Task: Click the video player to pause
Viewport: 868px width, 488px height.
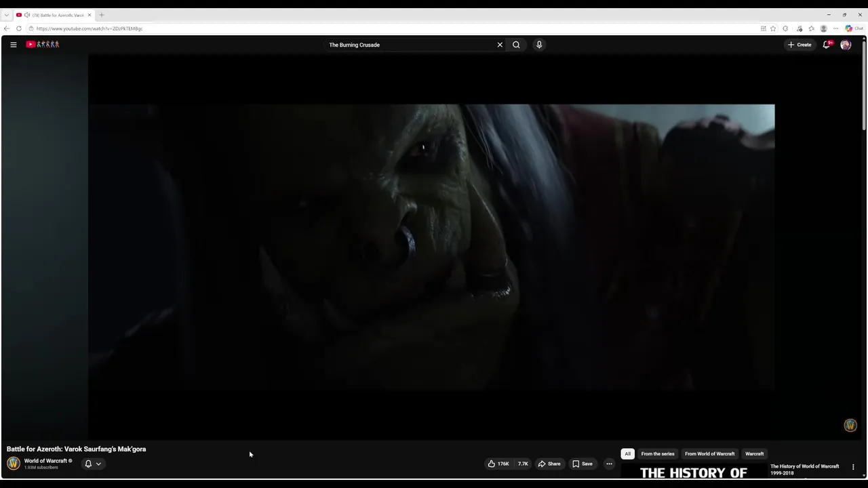Action: [431, 247]
